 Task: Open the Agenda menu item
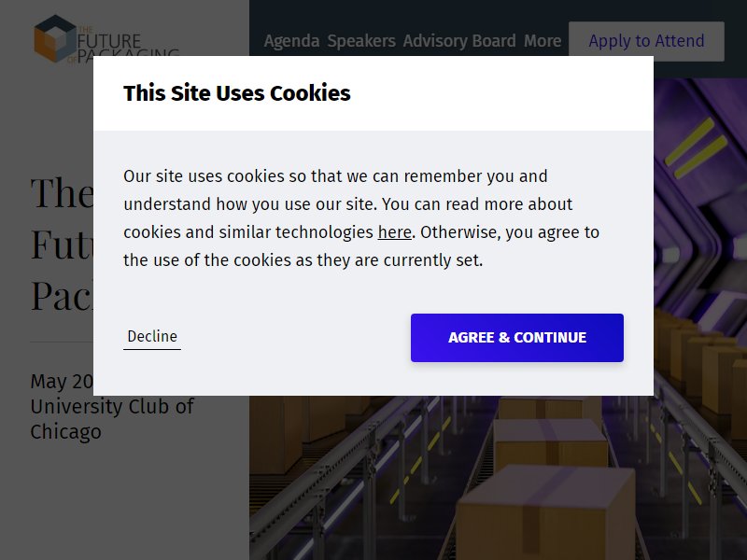click(x=291, y=41)
